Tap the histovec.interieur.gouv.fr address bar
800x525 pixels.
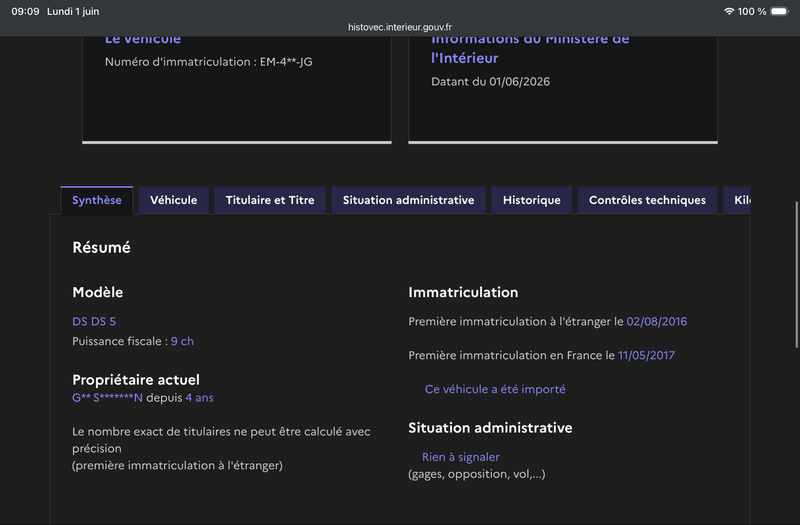tap(399, 27)
